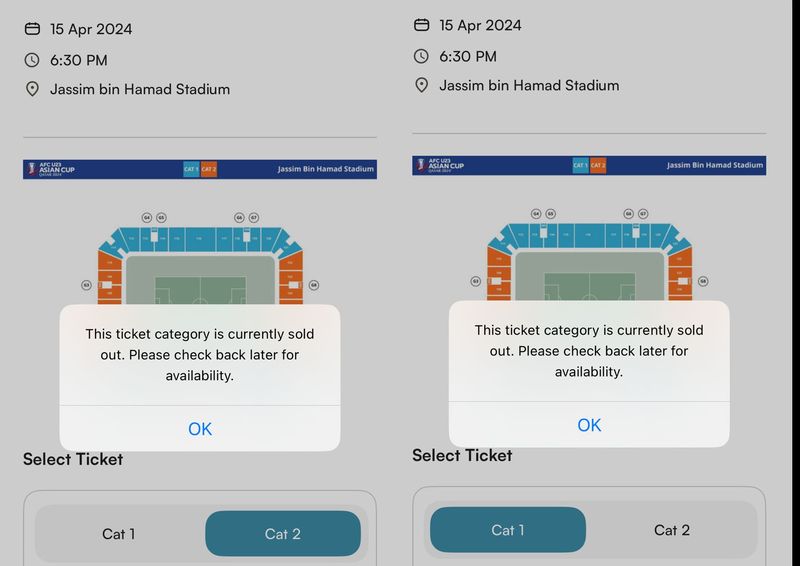Click the orange west stand on right stadium map
The width and height of the screenshot is (800, 566).
point(499,273)
